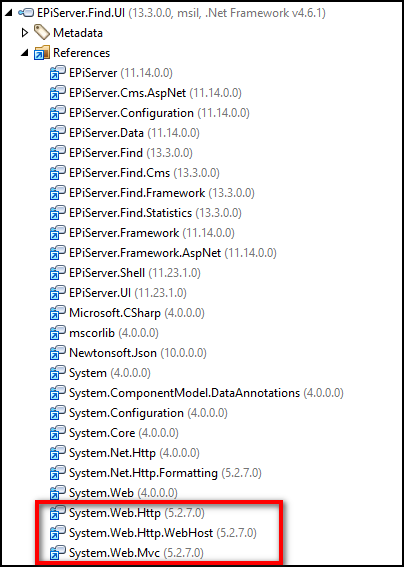Image resolution: width=404 pixels, height=567 pixels.
Task: Click the EPiServer.Framework reference icon
Action: pyautogui.click(x=58, y=233)
